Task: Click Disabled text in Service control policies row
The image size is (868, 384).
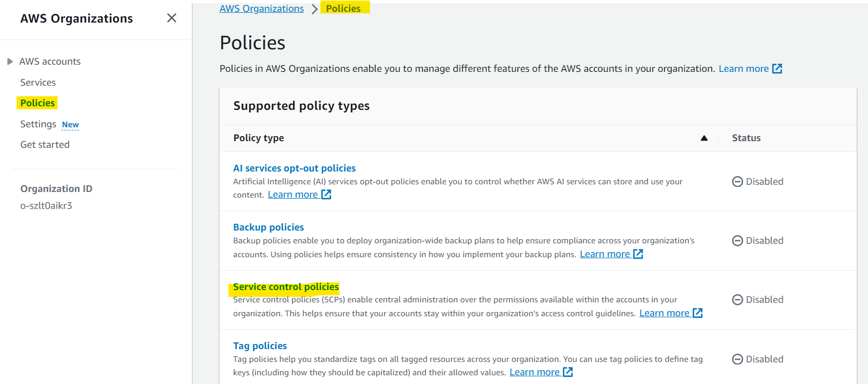Action: pyautogui.click(x=764, y=300)
